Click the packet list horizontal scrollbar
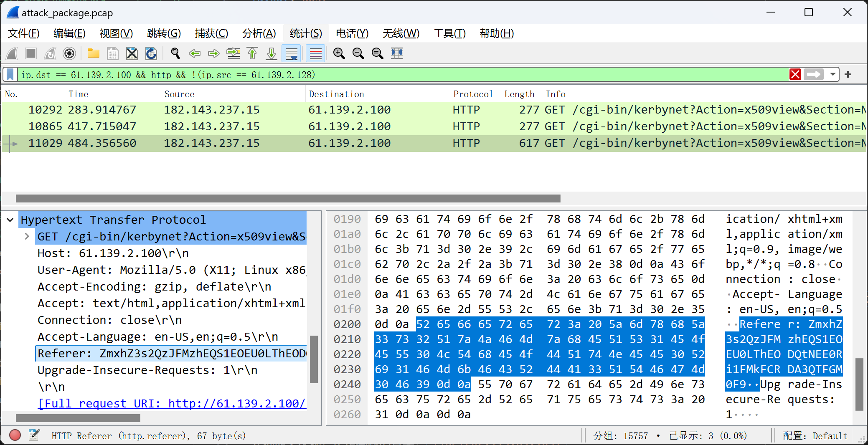 coord(288,198)
